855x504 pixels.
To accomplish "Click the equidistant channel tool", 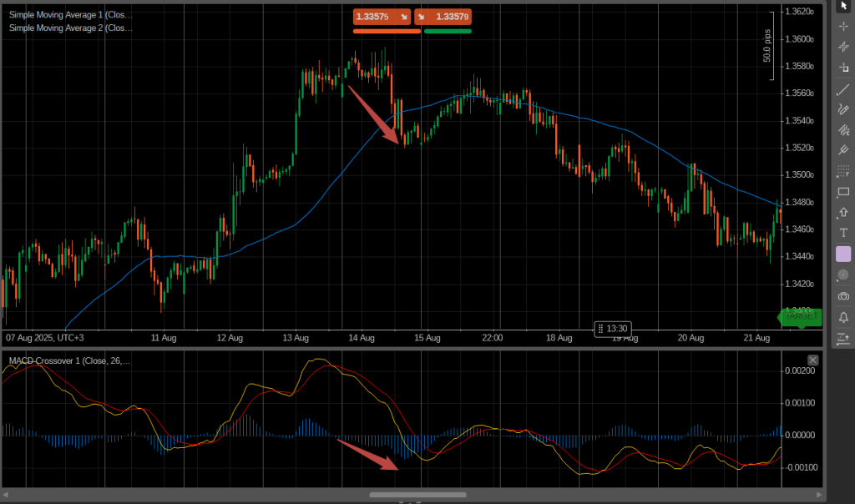I will (843, 130).
